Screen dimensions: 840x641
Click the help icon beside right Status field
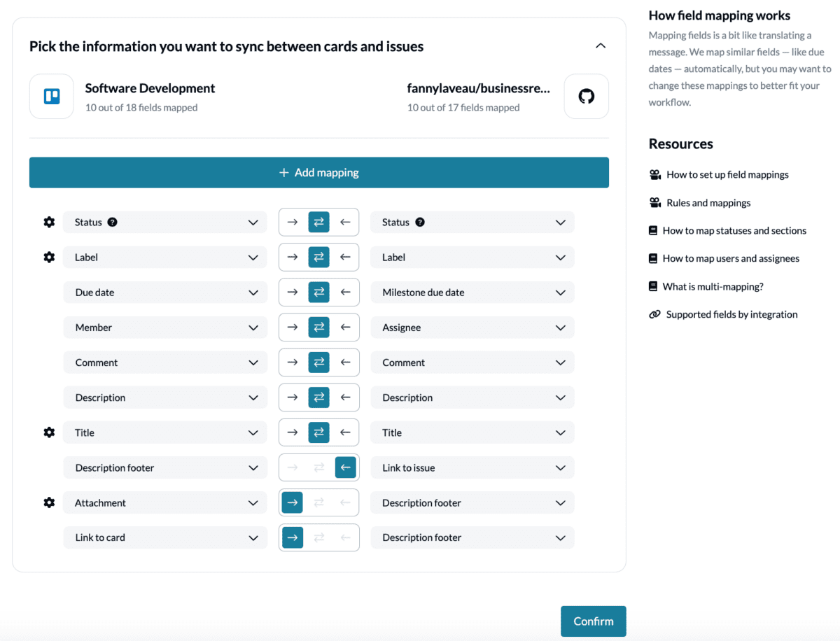pos(420,223)
